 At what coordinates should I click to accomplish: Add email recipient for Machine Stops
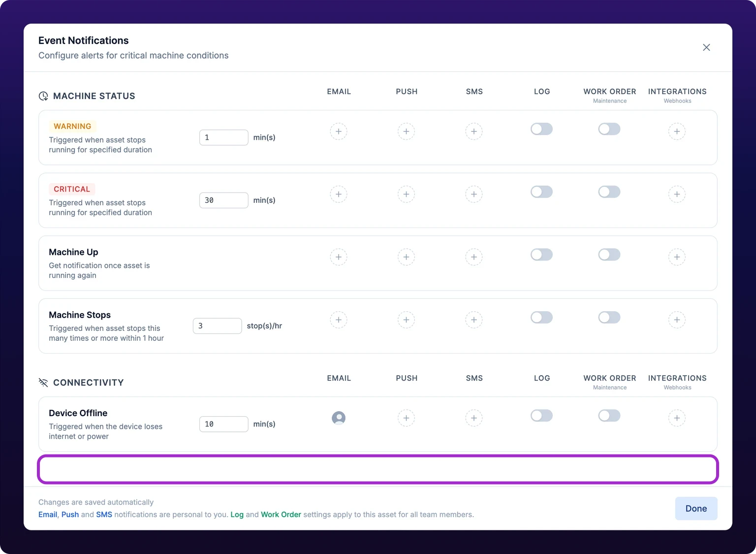[x=339, y=320]
